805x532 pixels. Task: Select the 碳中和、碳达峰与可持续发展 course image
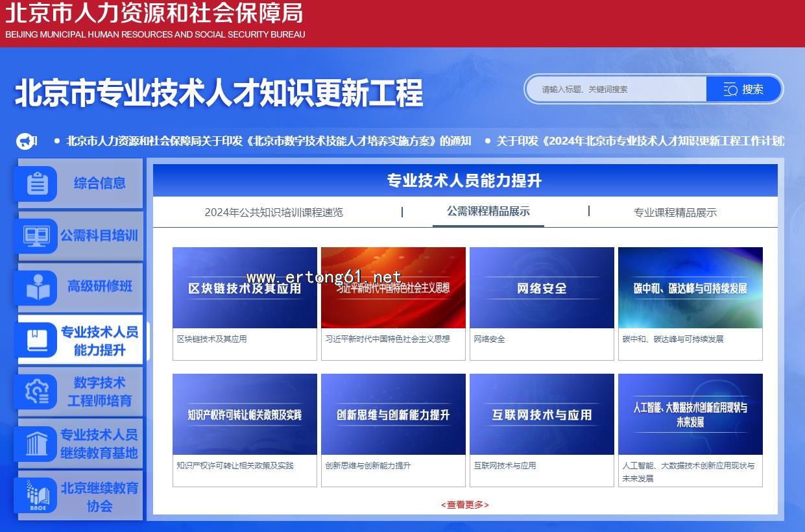coord(690,287)
